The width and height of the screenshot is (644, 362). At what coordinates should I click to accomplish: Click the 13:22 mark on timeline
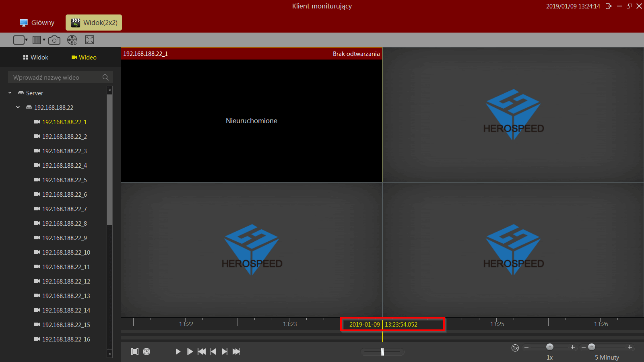(x=186, y=324)
